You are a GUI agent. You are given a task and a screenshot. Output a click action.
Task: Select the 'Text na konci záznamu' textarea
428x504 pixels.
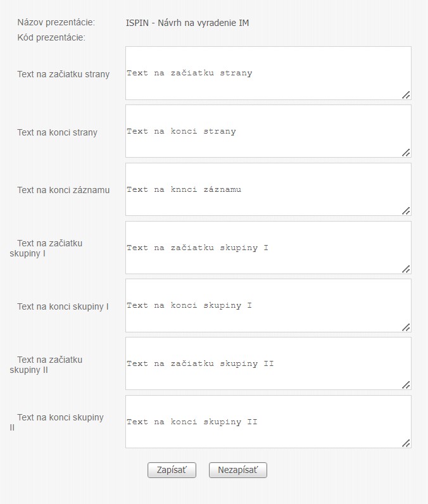tap(268, 189)
